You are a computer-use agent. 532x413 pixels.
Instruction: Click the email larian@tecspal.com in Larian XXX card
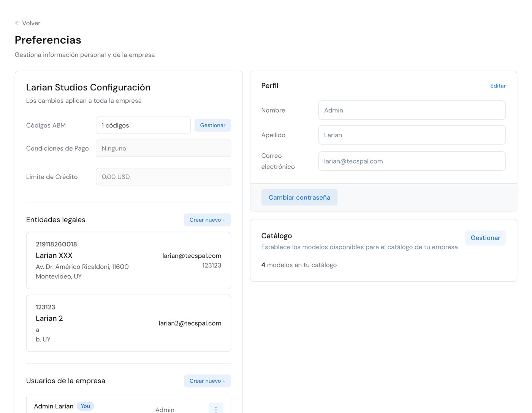[192, 256]
